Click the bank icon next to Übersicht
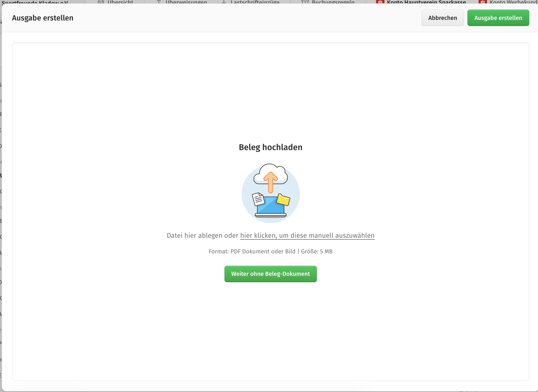Image resolution: width=538 pixels, height=392 pixels. [101, 2]
